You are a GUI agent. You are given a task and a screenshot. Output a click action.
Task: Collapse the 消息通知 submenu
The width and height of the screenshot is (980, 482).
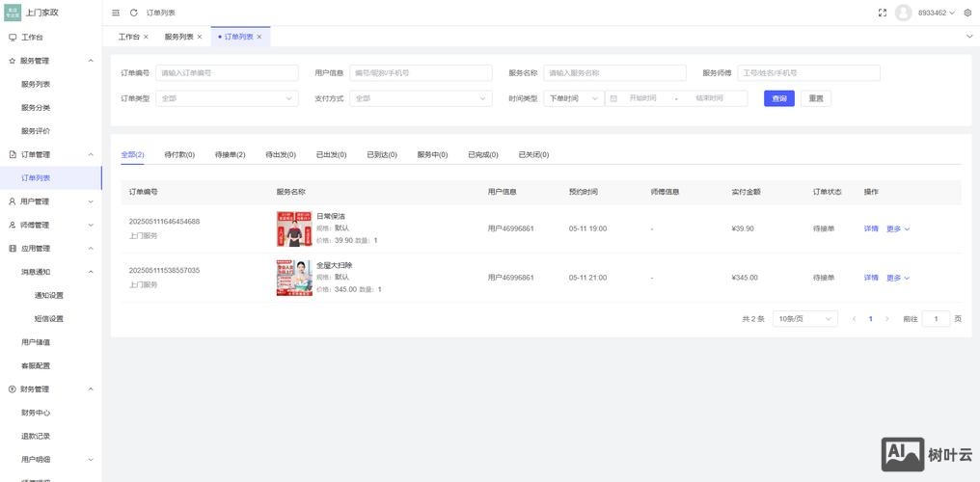click(50, 272)
